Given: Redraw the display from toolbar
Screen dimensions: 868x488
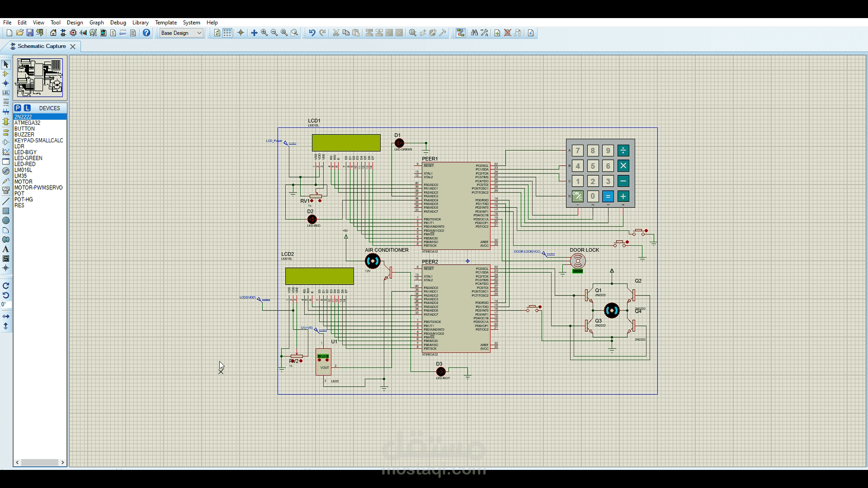Looking at the screenshot, I should click(217, 33).
